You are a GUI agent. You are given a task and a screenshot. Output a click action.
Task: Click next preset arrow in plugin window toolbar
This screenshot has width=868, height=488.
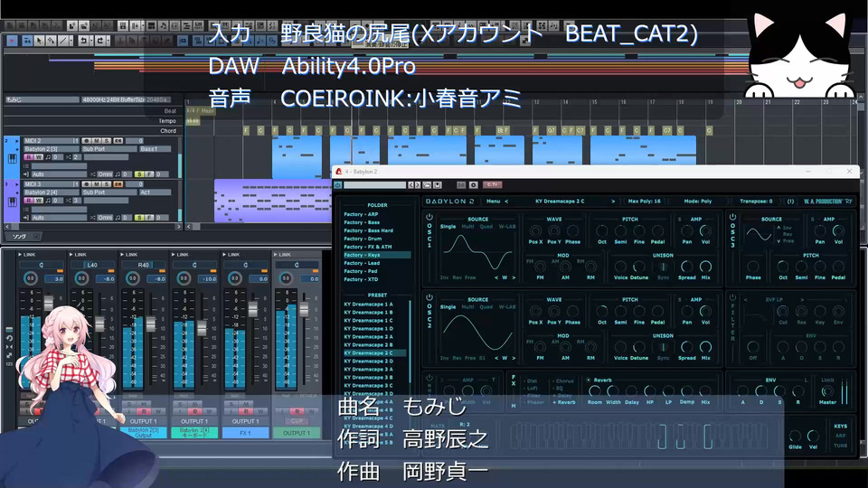pyautogui.click(x=418, y=184)
